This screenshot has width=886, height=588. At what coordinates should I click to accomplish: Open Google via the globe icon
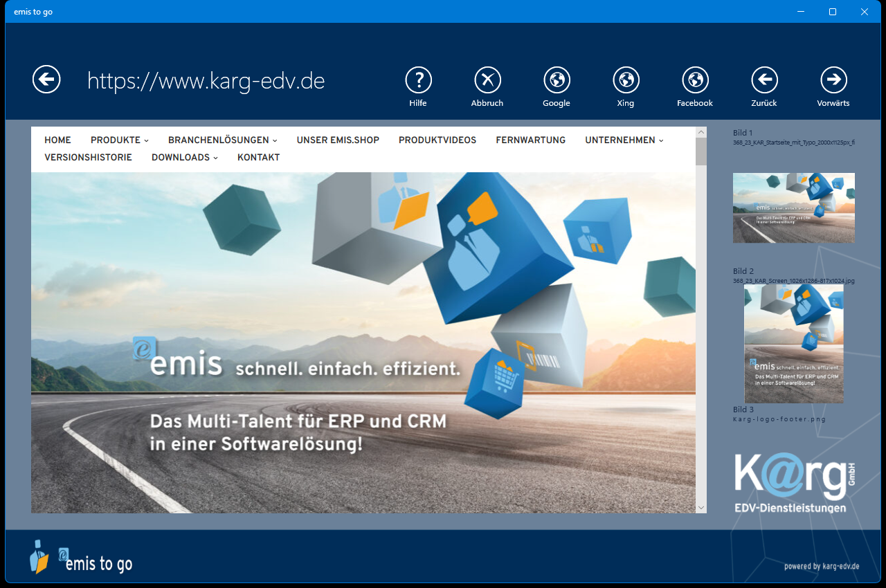pyautogui.click(x=557, y=80)
